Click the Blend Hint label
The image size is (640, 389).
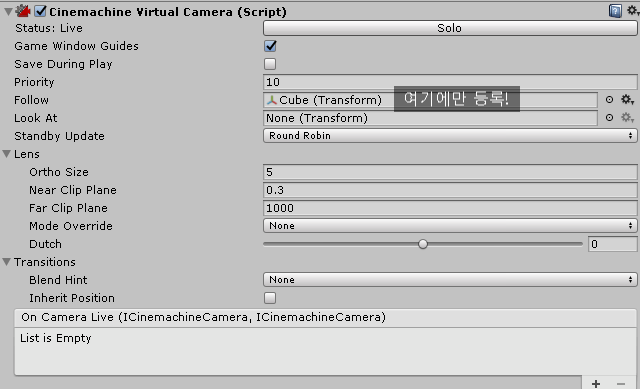(58, 280)
